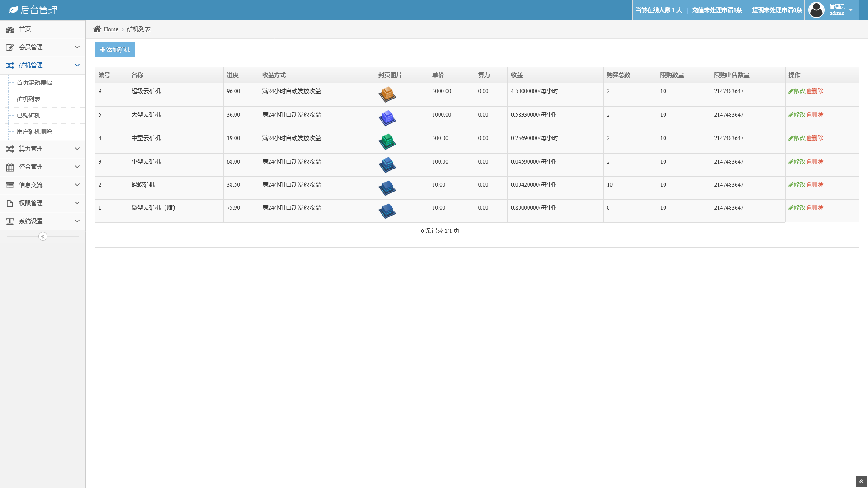The height and width of the screenshot is (488, 868).
Task: Click the edit icon beside 会员管理
Action: pyautogui.click(x=10, y=47)
